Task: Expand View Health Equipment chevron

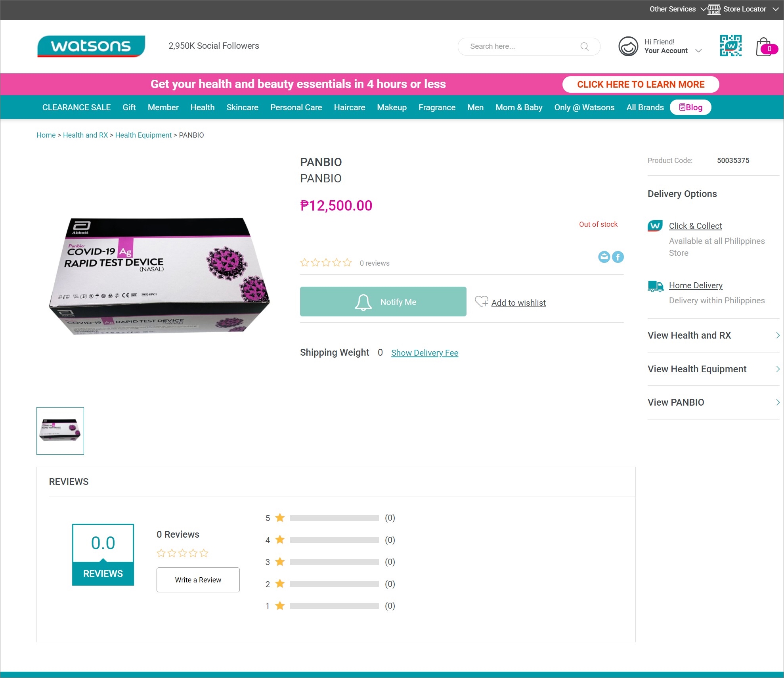Action: tap(777, 369)
